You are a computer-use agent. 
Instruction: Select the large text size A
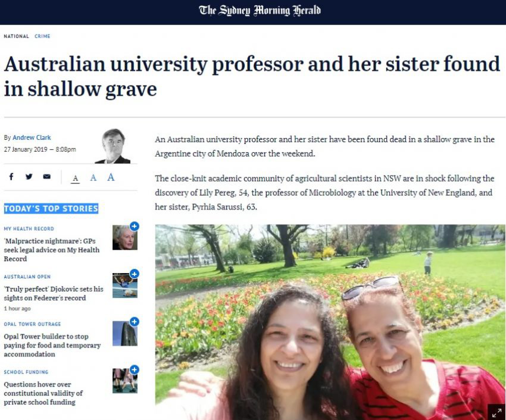(x=111, y=177)
